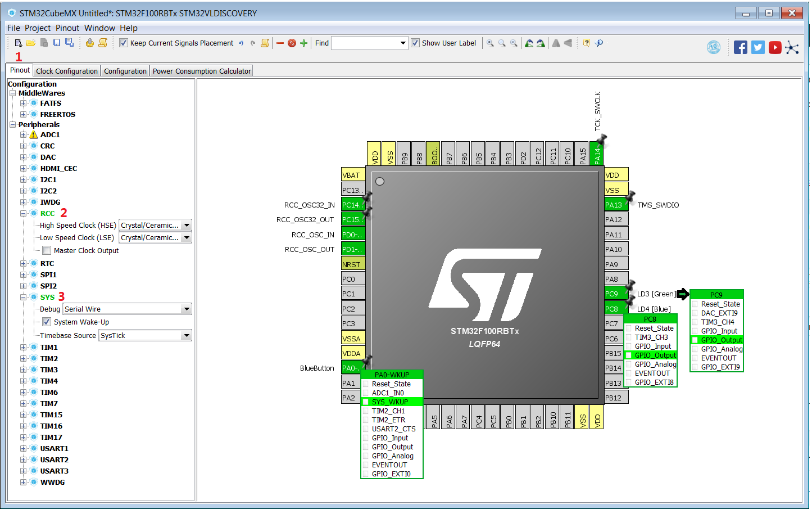Viewport: 812px width, 509px height.
Task: Check GPIO_Input in the PC9 list
Action: coord(695,331)
